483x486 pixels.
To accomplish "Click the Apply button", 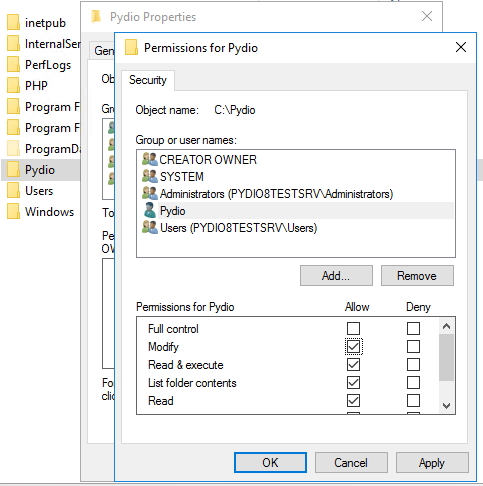I will (432, 463).
